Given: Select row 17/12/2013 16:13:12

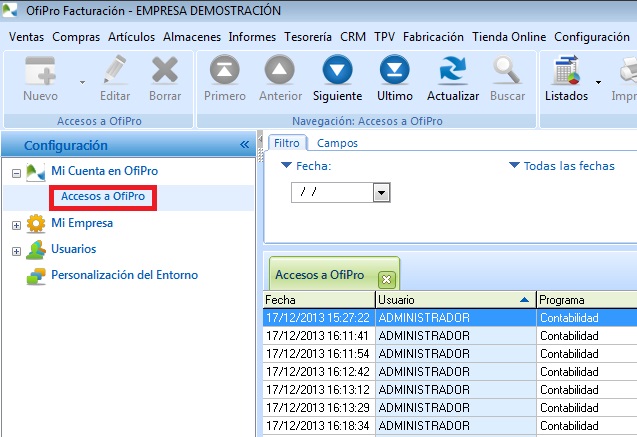Looking at the screenshot, I should point(450,389).
